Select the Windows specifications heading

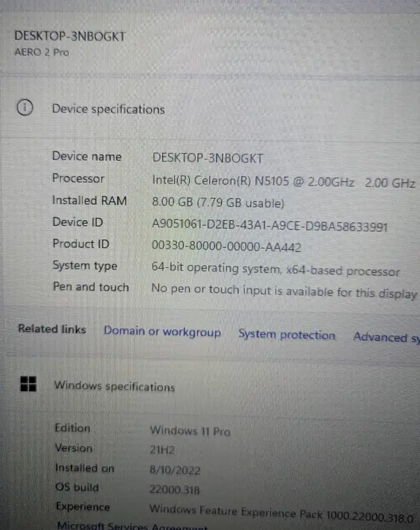[x=114, y=386]
